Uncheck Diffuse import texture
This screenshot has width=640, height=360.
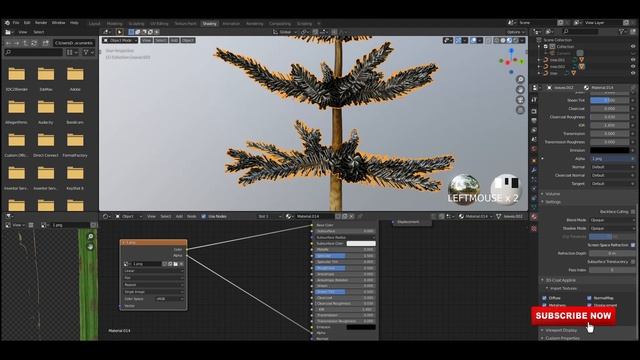(544, 298)
